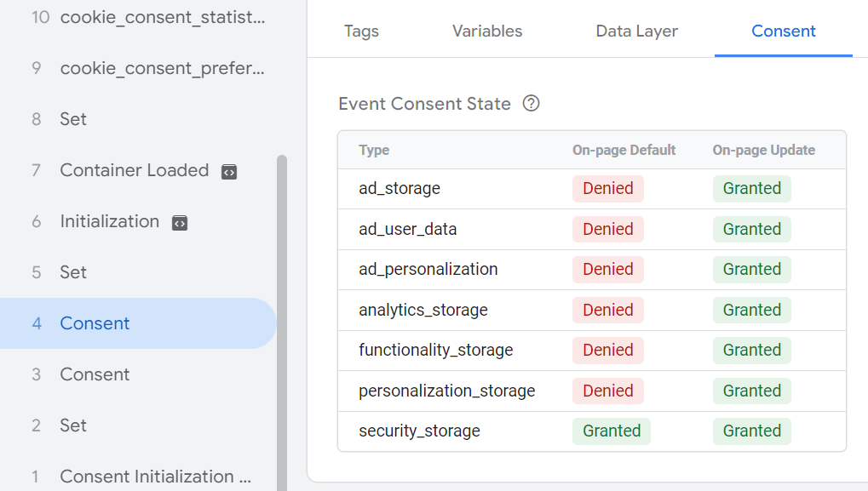The image size is (868, 491).
Task: Select the Container Loaded event
Action: point(134,170)
